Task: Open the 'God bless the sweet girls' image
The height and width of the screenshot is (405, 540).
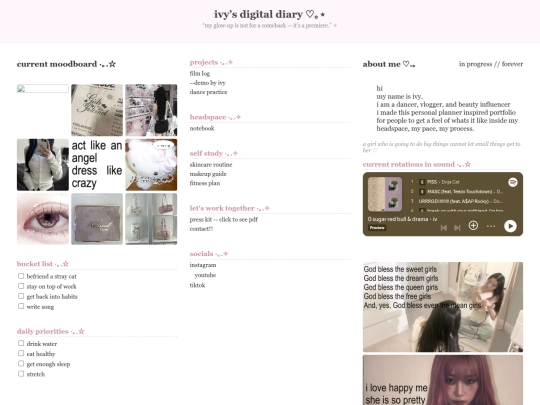Action: click(443, 307)
